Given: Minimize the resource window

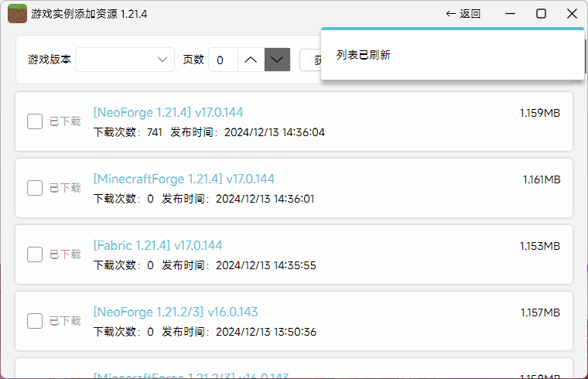Looking at the screenshot, I should pyautogui.click(x=511, y=13).
